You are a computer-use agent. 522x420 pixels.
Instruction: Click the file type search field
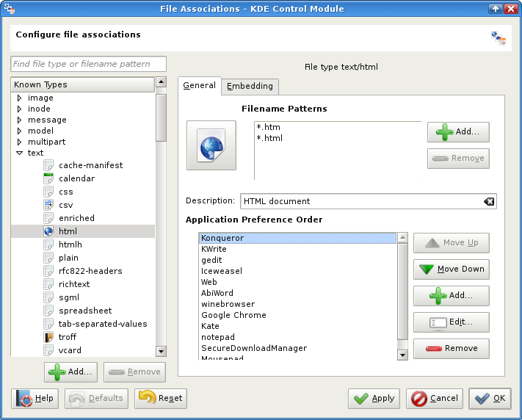pos(89,64)
